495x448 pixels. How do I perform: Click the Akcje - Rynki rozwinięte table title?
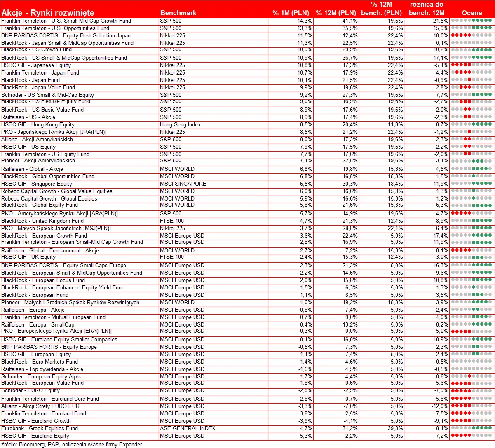48,13
